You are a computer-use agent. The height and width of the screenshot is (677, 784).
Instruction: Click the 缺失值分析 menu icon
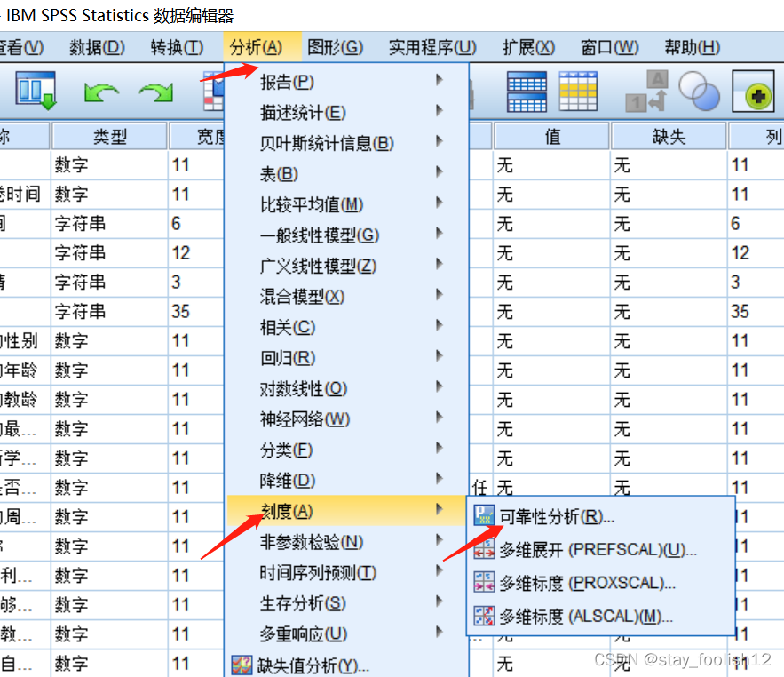click(242, 665)
